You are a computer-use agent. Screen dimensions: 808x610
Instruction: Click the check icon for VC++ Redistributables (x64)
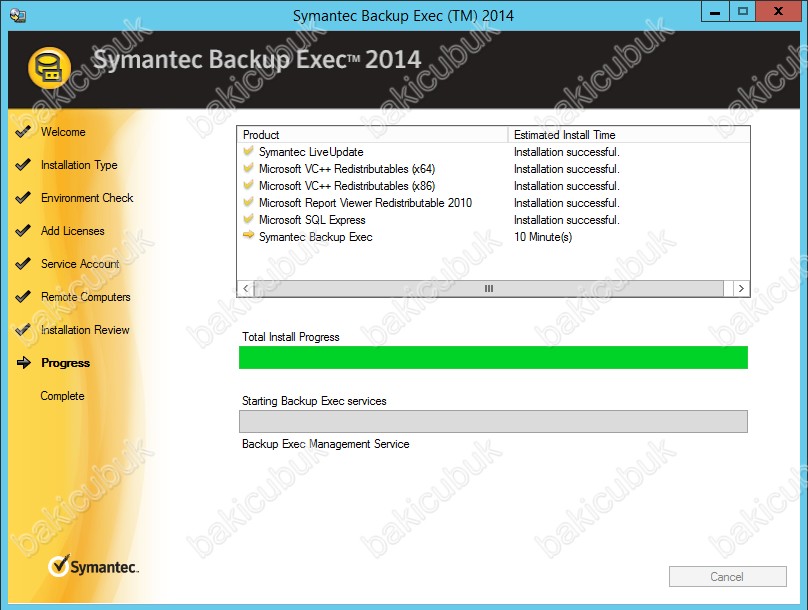coord(248,168)
